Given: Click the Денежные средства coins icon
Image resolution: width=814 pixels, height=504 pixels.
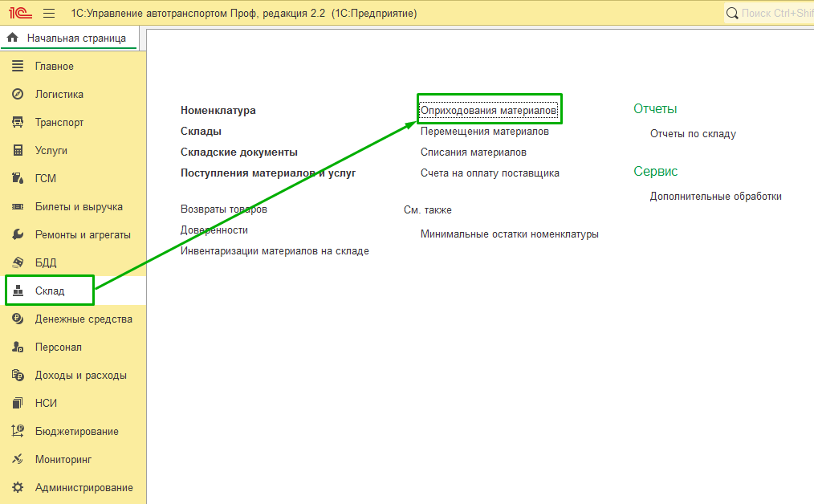Looking at the screenshot, I should [x=18, y=319].
